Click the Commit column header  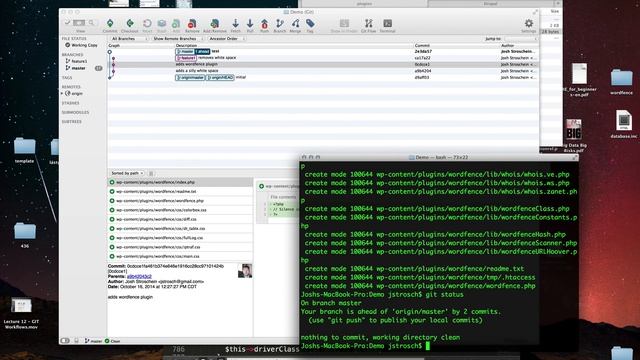coord(422,45)
